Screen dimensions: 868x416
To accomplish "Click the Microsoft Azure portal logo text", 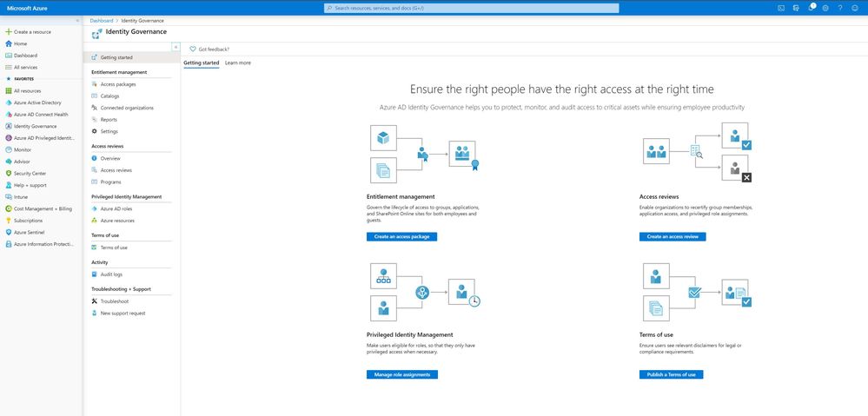I will pos(27,9).
